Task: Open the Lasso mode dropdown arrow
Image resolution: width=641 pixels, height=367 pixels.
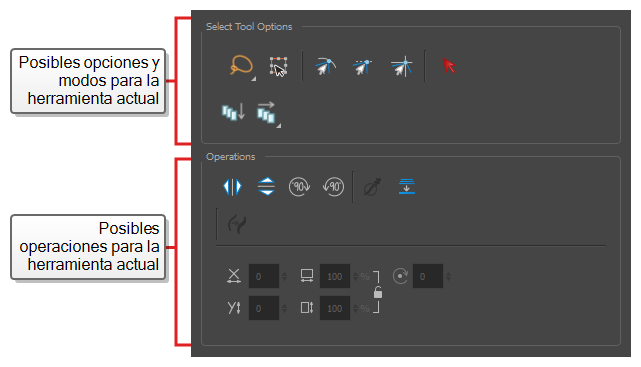Action: 254,79
